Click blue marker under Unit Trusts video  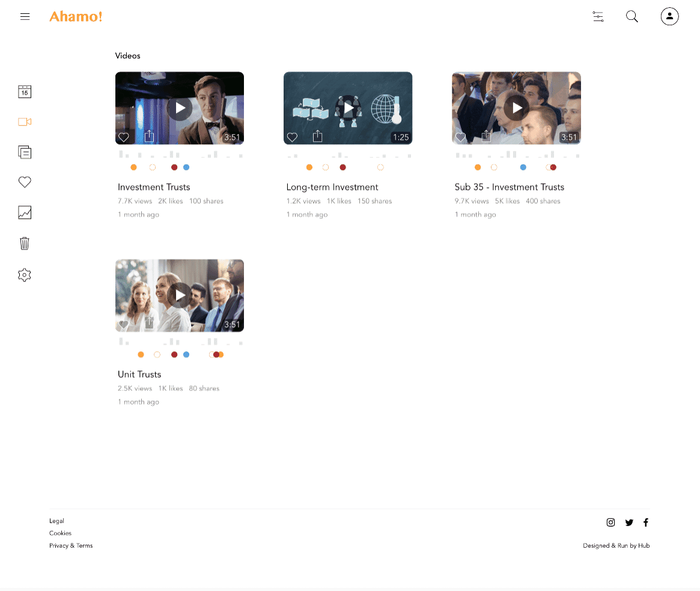click(186, 354)
